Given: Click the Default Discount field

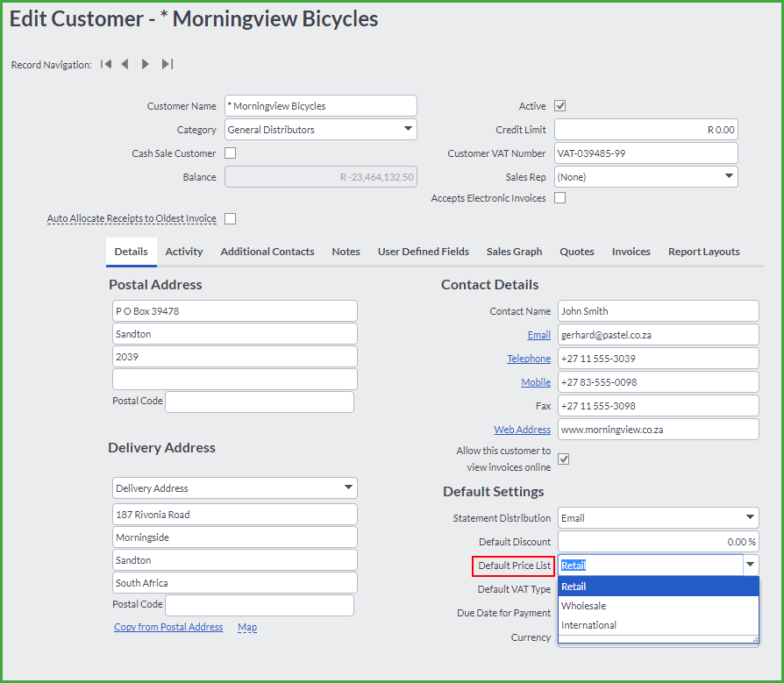Looking at the screenshot, I should point(658,542).
